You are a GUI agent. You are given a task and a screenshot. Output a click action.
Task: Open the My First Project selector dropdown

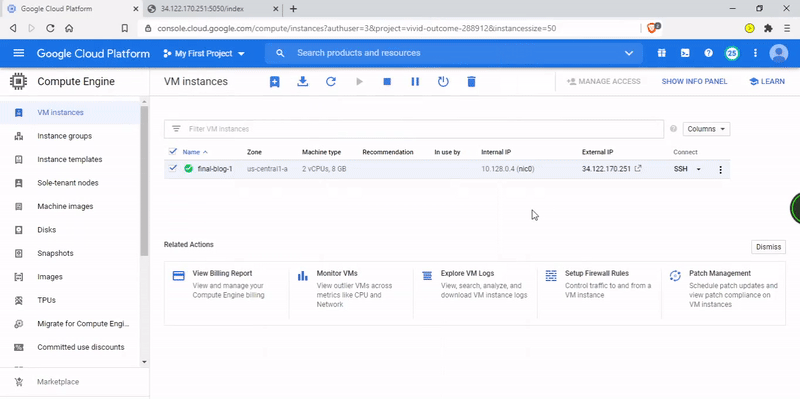coord(204,53)
